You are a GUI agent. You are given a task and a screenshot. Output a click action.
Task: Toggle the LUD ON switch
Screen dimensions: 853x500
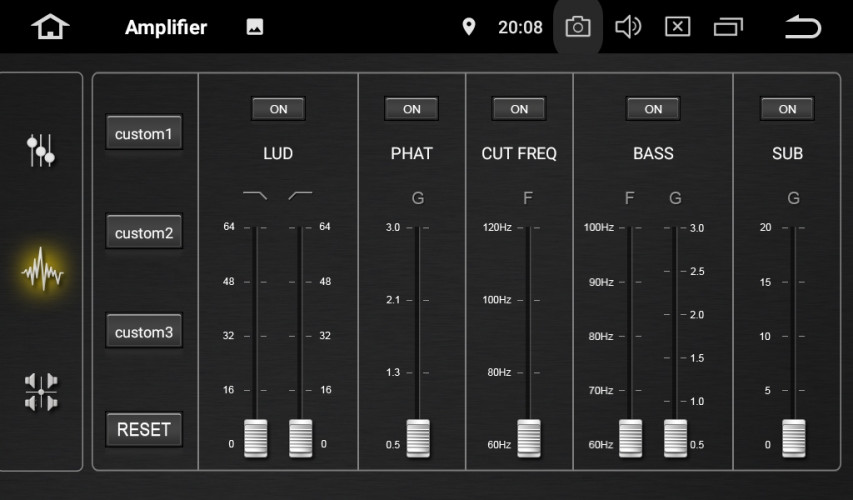278,109
